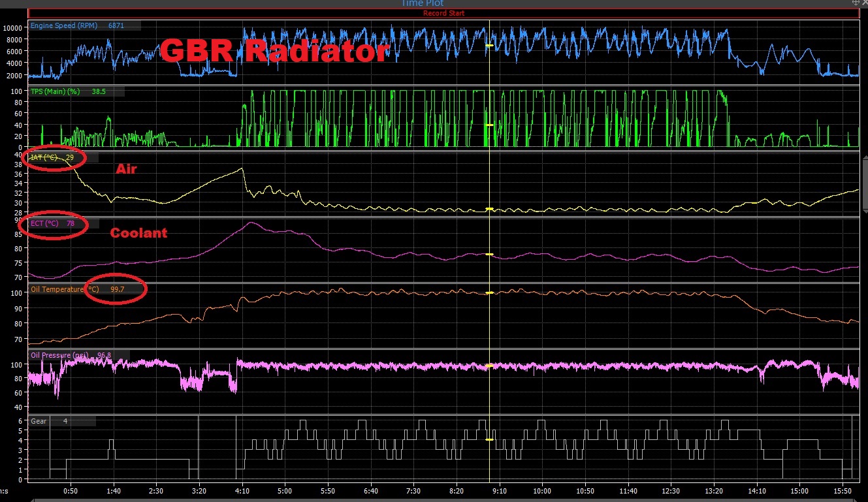
Task: Click the cursor marker on the Oil Temperature trace
Action: pyautogui.click(x=489, y=293)
